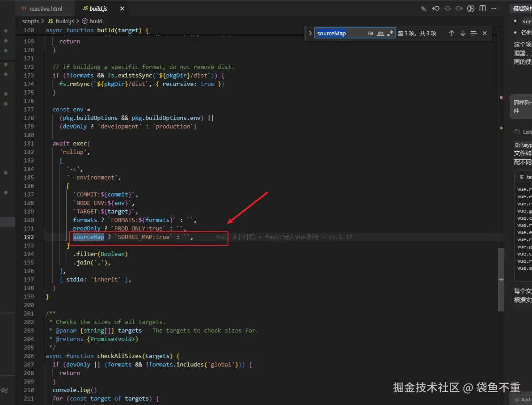Image resolution: width=532 pixels, height=405 pixels.
Task: Click the Add context button in chat panel
Action: click(522, 400)
